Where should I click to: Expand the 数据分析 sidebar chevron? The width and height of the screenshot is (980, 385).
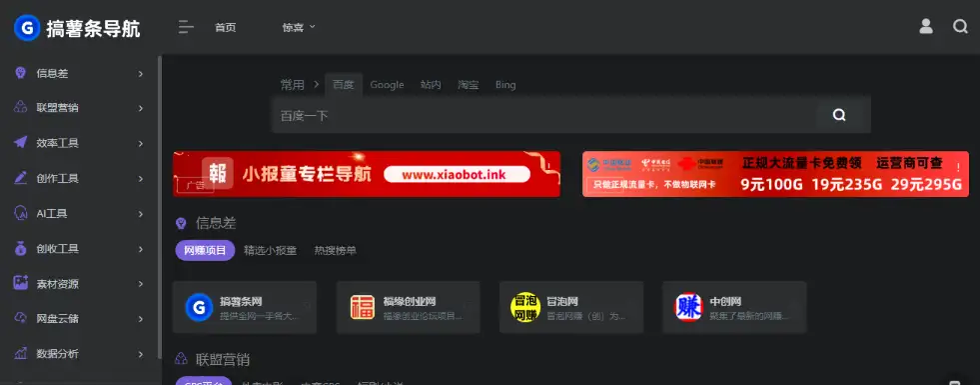[141, 354]
